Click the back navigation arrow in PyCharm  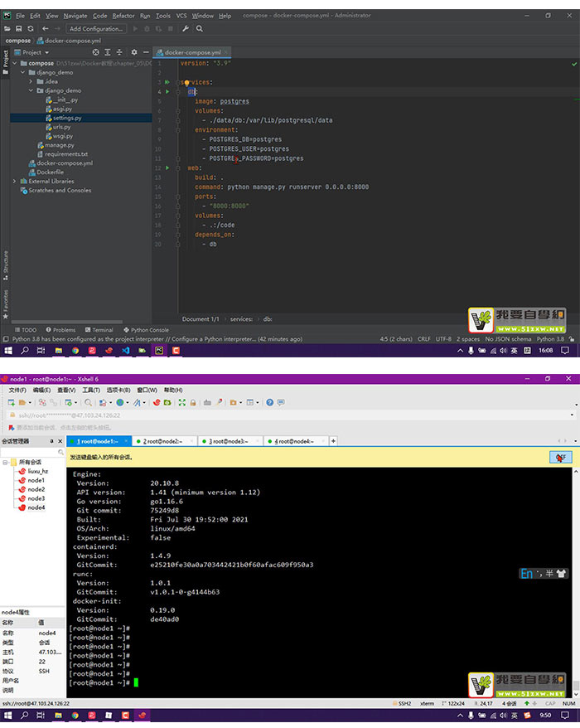click(x=45, y=29)
